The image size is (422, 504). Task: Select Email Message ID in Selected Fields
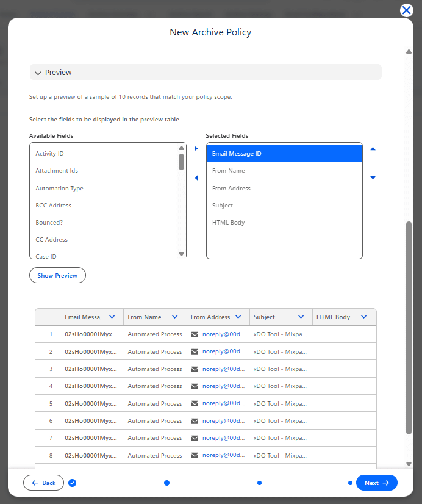point(284,153)
